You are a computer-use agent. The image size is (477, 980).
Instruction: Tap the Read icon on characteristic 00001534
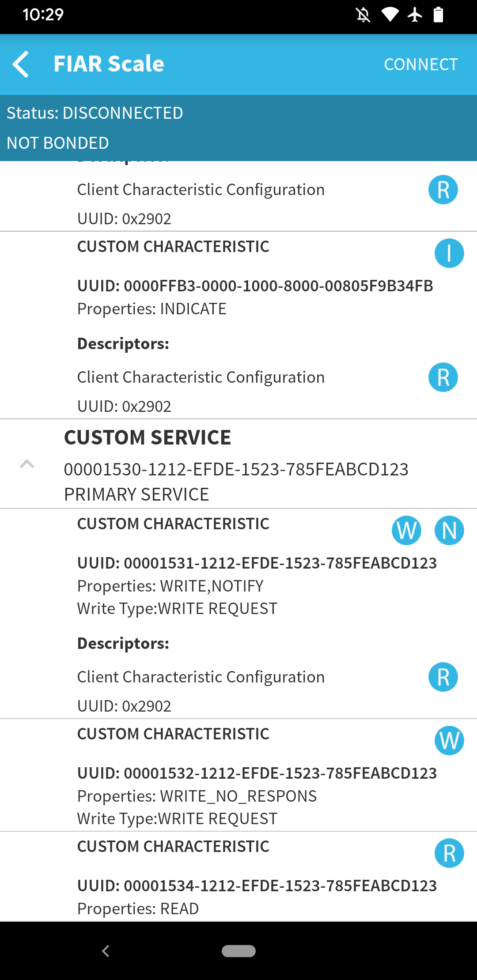[449, 853]
